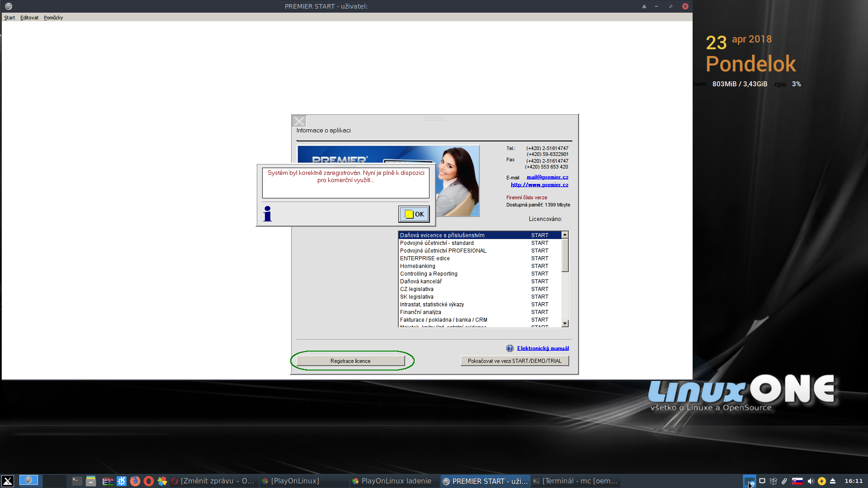Image resolution: width=868 pixels, height=488 pixels.
Task: Switch to the second empty workspace in pager
Action: [55, 481]
